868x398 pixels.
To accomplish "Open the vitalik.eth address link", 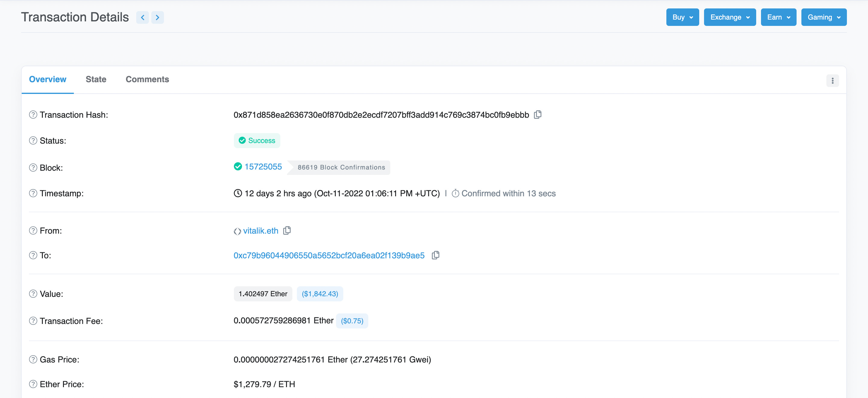I will click(260, 230).
